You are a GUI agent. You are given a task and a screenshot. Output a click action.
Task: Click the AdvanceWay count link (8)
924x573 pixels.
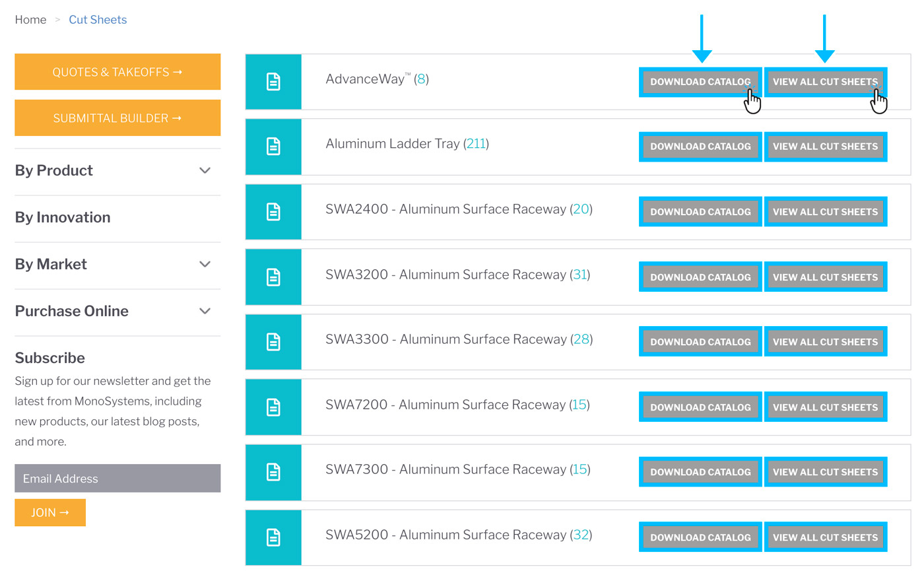[x=421, y=79]
